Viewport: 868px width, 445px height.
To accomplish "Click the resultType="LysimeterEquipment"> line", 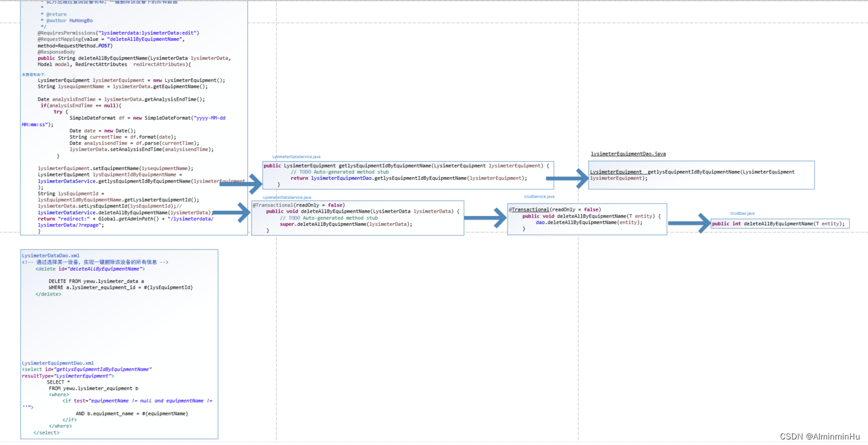I will pyautogui.click(x=68, y=376).
